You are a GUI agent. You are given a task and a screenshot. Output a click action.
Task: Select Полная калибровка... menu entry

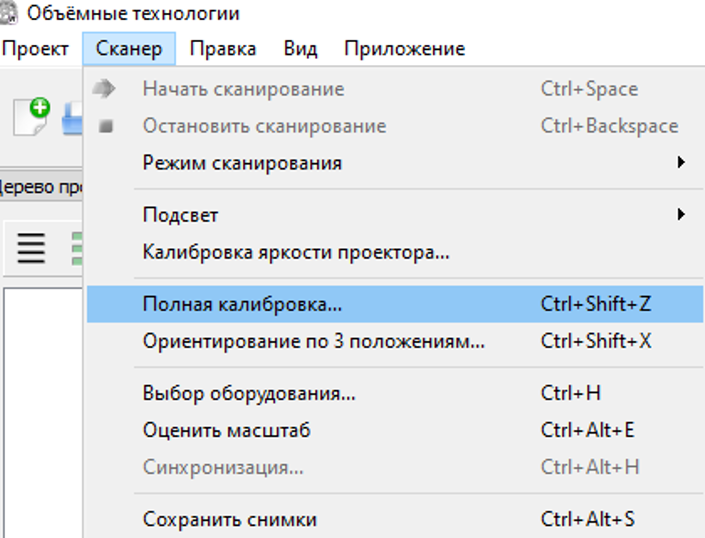[x=243, y=304]
